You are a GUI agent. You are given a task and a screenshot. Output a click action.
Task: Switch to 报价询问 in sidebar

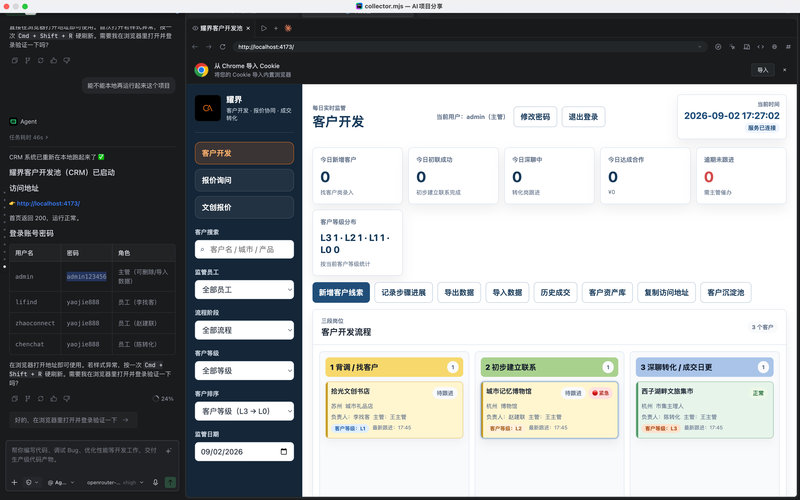(x=244, y=180)
